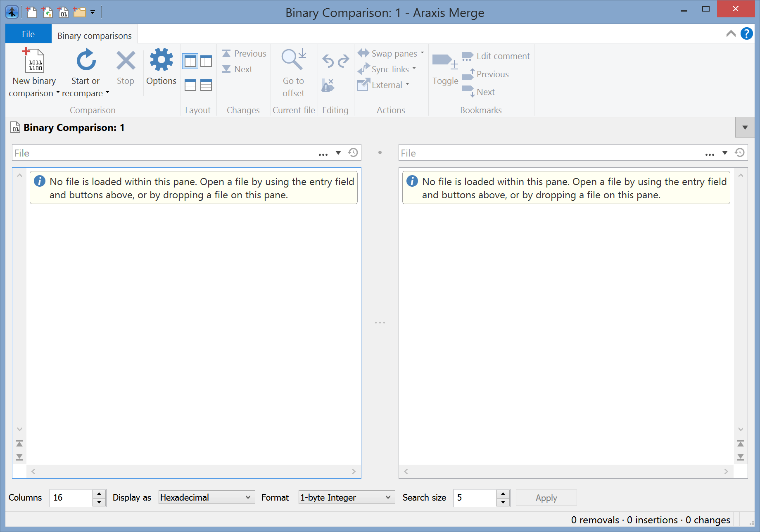Go to Next bookmark
The width and height of the screenshot is (760, 532).
(x=478, y=92)
